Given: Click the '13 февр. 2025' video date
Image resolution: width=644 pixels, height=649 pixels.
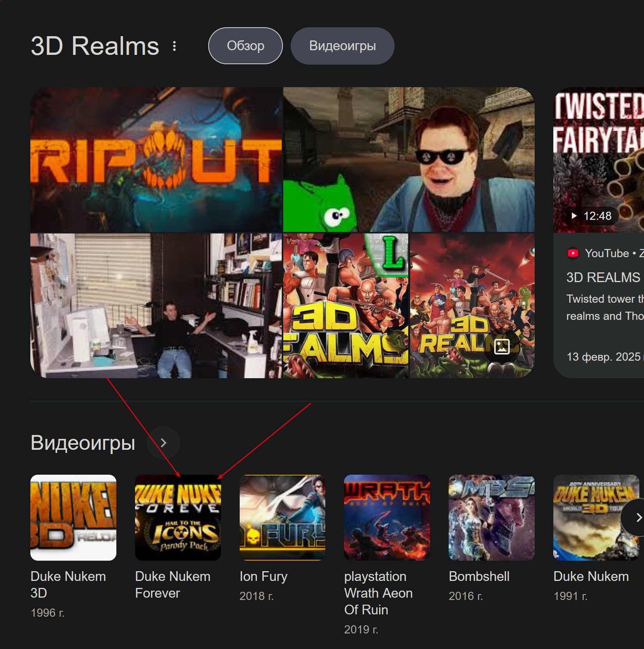Looking at the screenshot, I should click(604, 357).
